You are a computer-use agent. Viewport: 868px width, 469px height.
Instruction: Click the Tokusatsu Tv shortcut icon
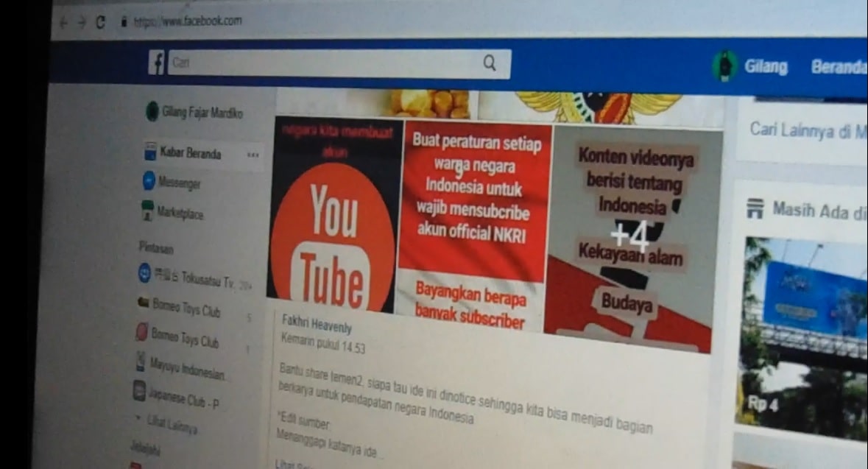tap(144, 273)
